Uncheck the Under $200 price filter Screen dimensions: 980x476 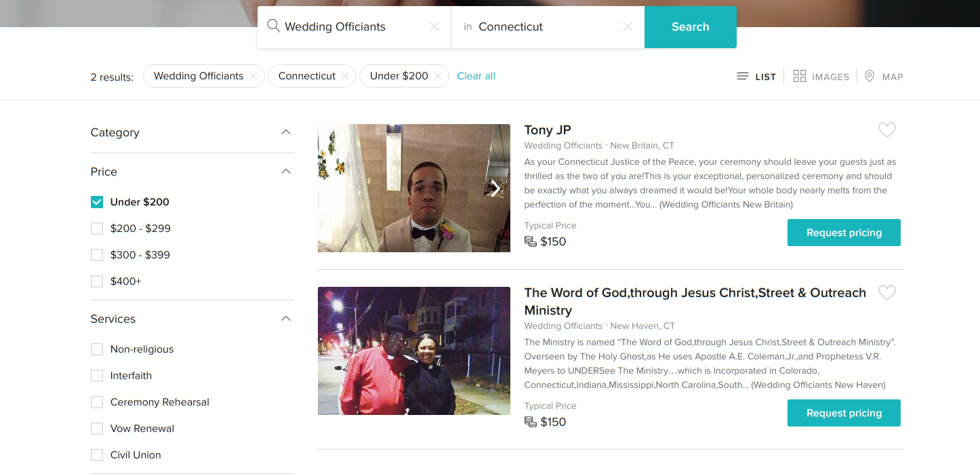[97, 202]
